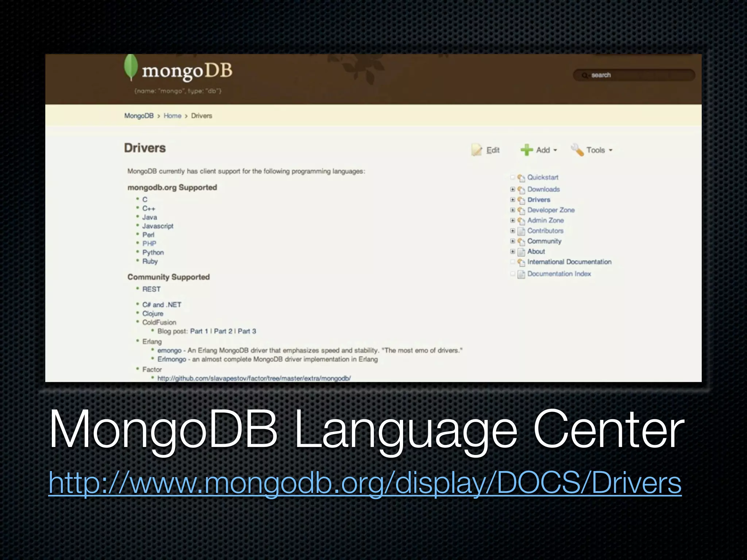Screen dimensions: 747x560
Task: Click the Drivers page heading
Action: 145,148
